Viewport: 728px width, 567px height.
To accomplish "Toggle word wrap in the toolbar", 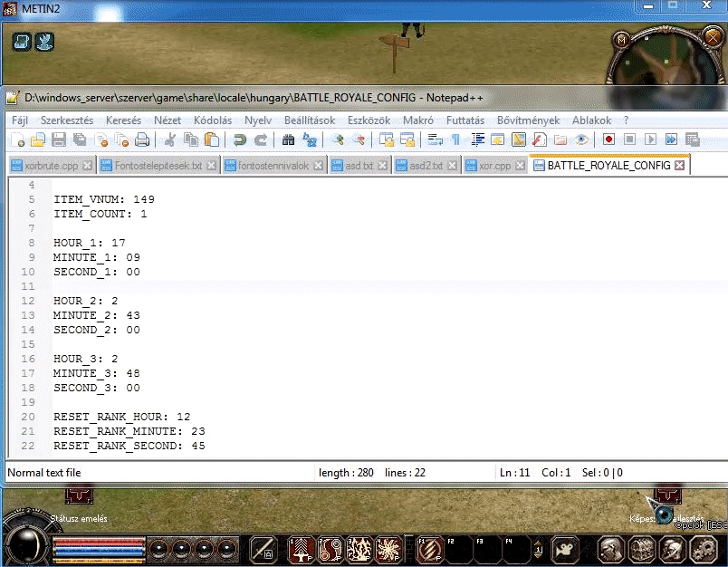I will click(435, 139).
